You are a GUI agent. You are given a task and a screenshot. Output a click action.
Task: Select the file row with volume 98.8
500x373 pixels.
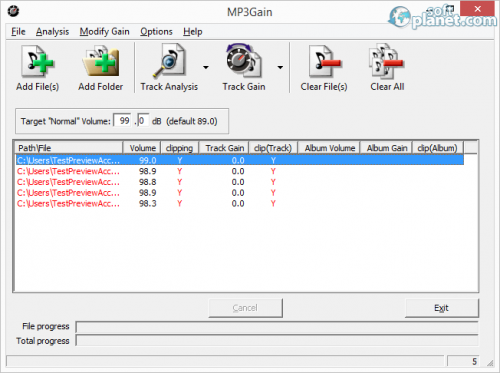[240, 182]
